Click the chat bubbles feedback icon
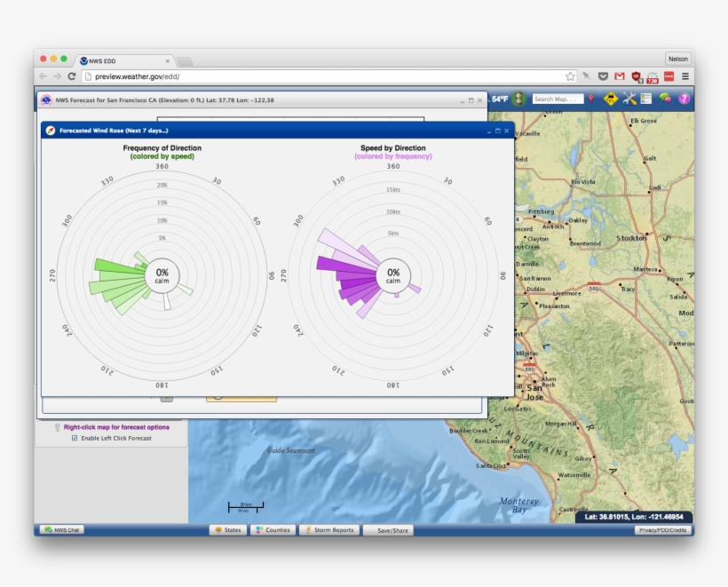 tap(665, 99)
